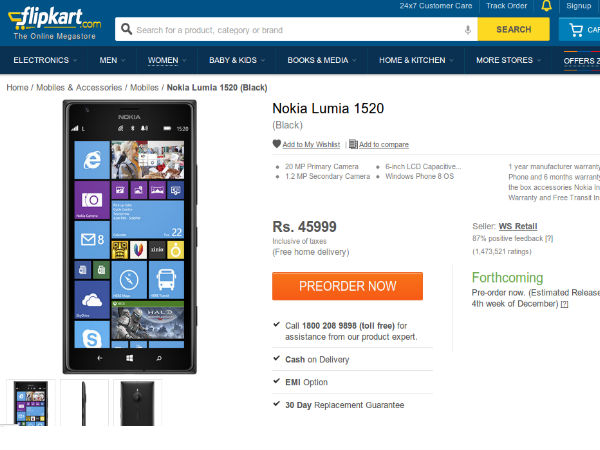The image size is (600, 450).
Task: Click the heart wishlist icon
Action: point(277,145)
